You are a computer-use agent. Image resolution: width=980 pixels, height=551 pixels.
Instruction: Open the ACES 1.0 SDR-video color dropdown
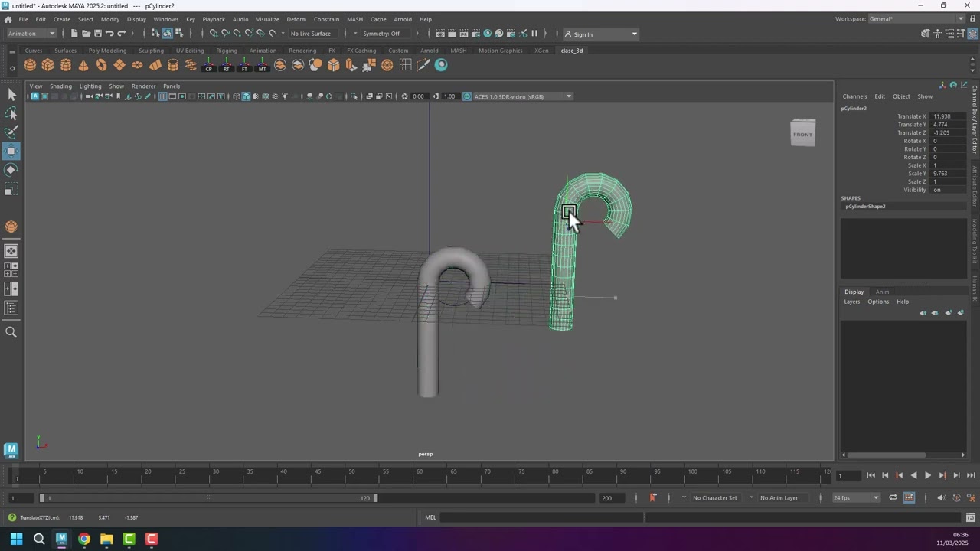click(522, 96)
